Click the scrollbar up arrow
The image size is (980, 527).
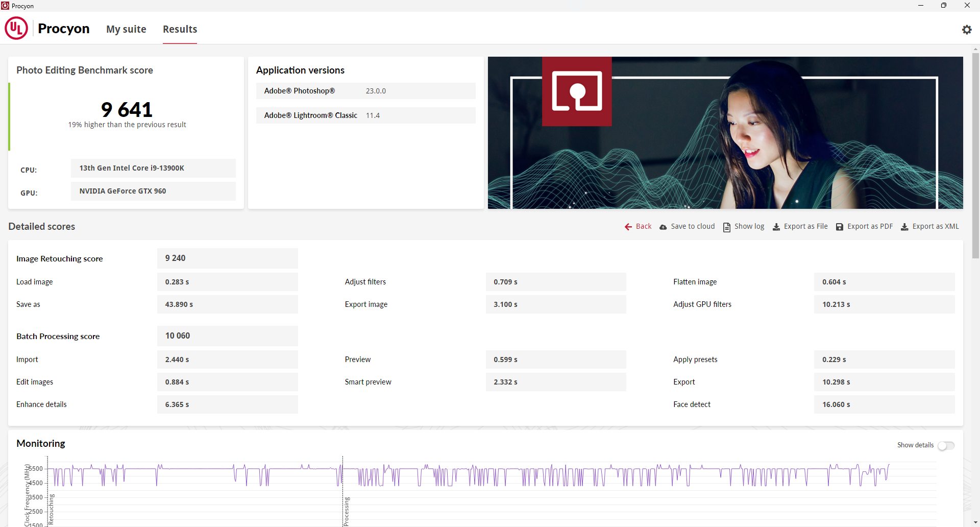975,50
